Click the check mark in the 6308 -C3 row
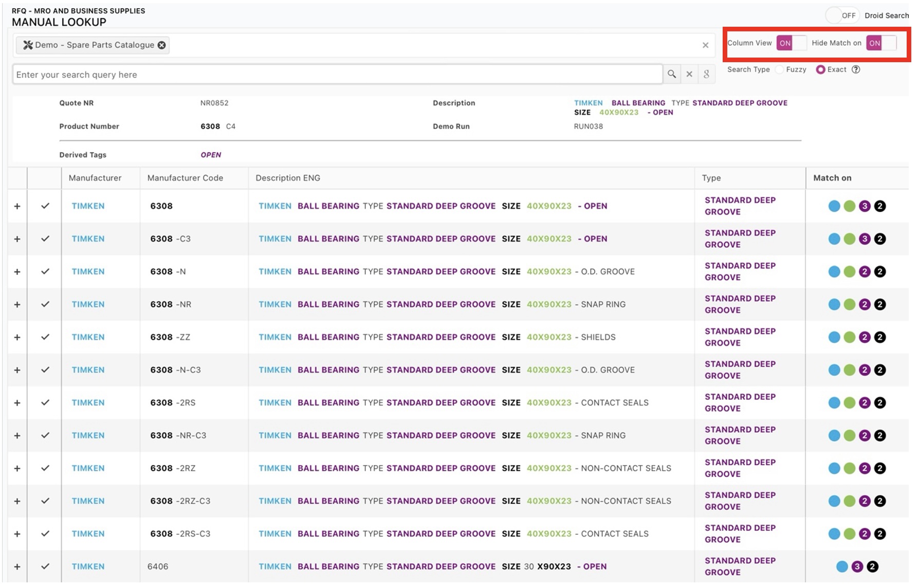 click(x=45, y=239)
